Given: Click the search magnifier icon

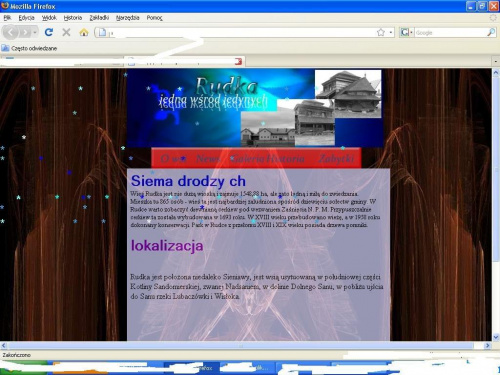Looking at the screenshot, I should coord(491,32).
